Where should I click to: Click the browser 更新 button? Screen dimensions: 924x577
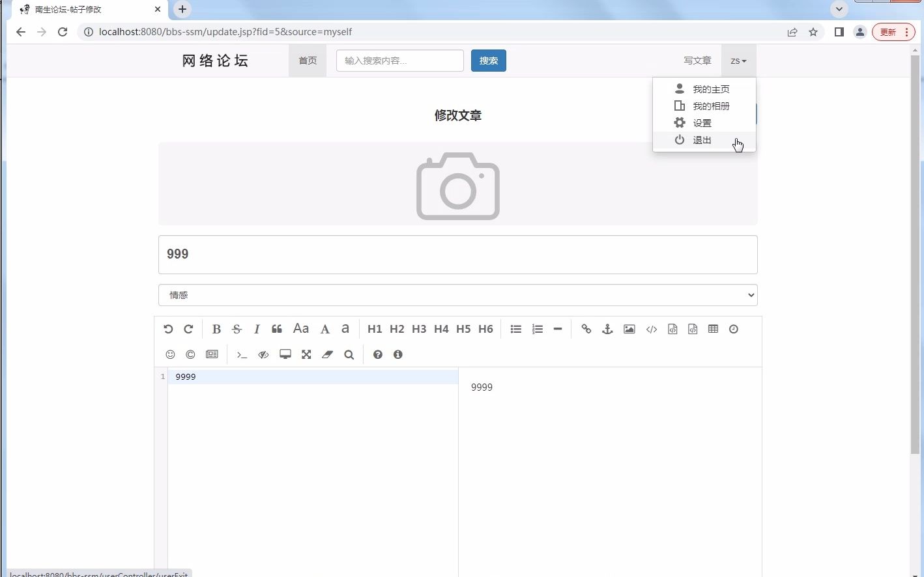pyautogui.click(x=893, y=31)
